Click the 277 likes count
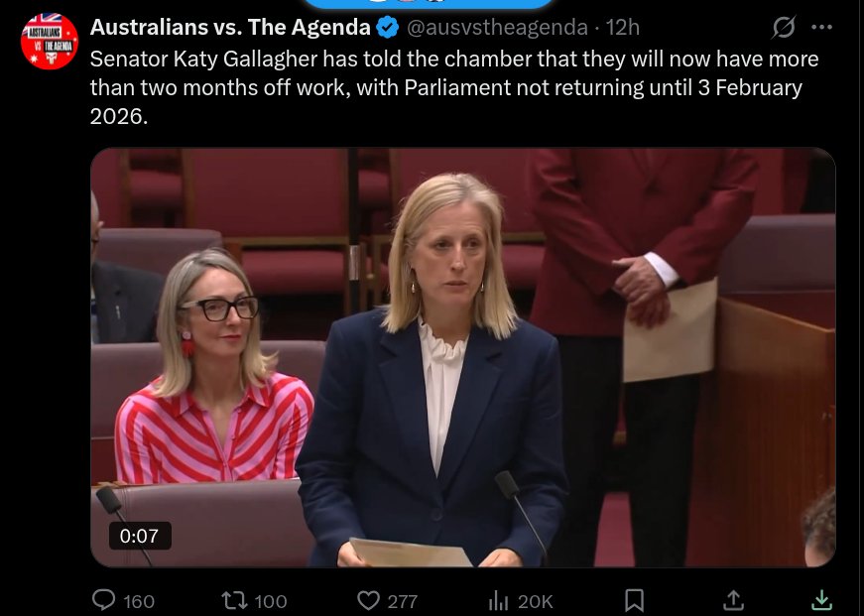 403,601
